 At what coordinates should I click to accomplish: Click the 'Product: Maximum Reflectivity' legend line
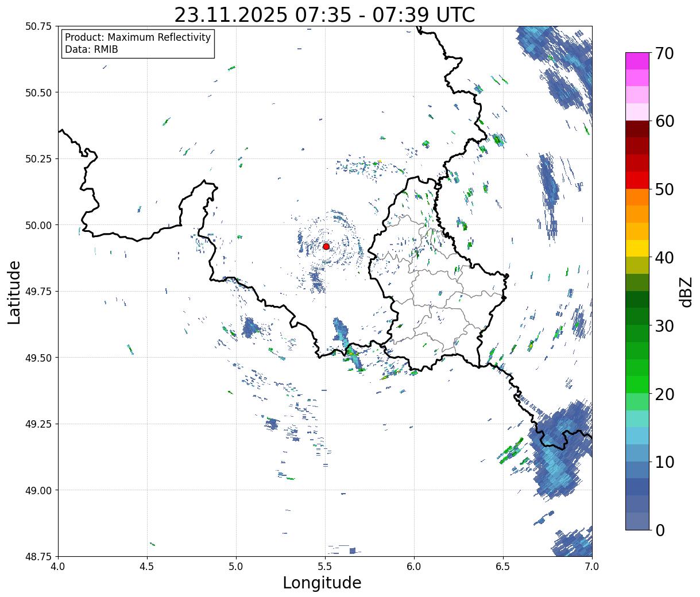click(x=138, y=37)
